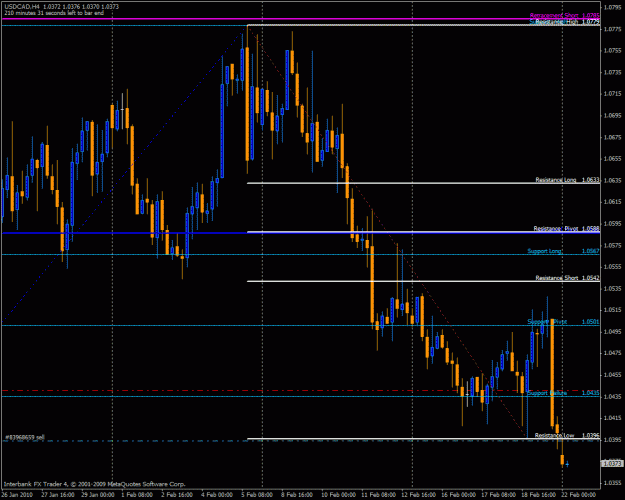Select the 'Support Pivot 1.0501' label

click(x=563, y=322)
